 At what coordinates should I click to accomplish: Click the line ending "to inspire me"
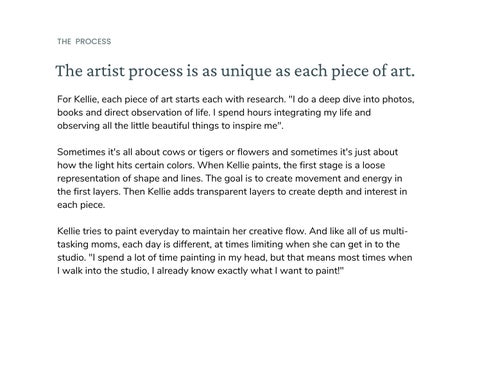pyautogui.click(x=170, y=126)
